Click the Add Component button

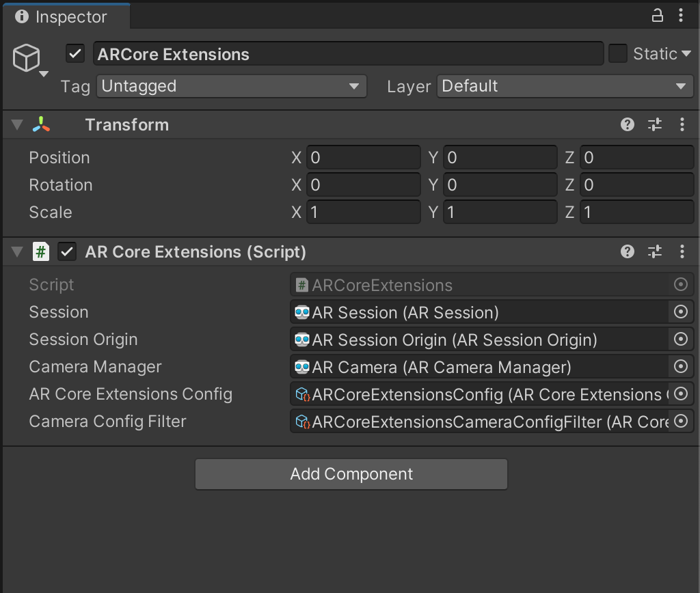(351, 473)
